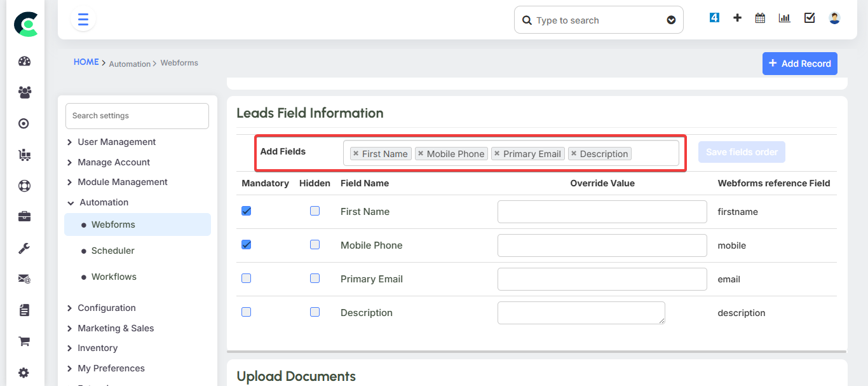Click the calendar icon in the top bar

tap(759, 17)
